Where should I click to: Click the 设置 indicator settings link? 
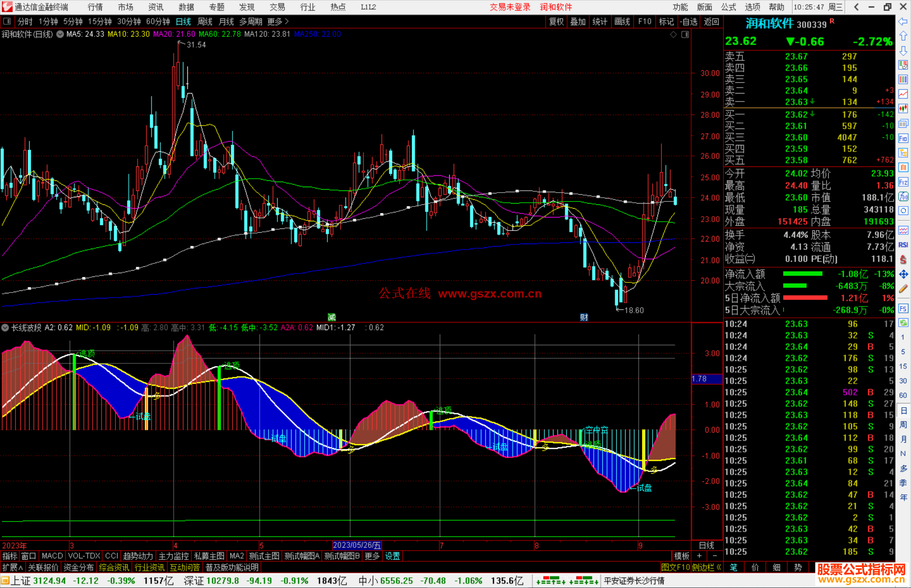392,556
